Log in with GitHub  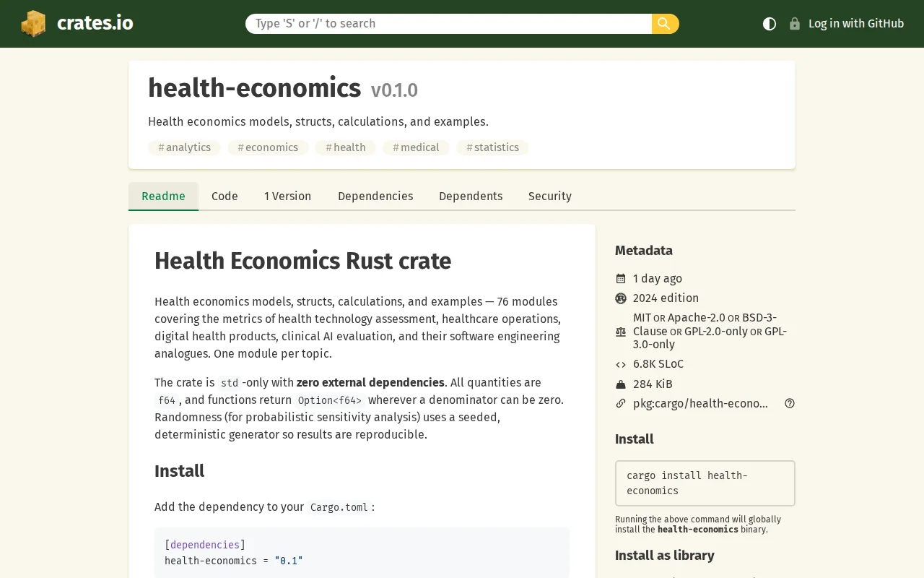[x=856, y=24]
